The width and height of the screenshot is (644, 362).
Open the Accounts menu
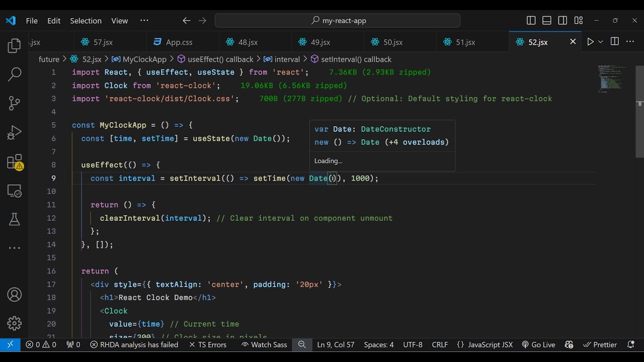coord(14,295)
